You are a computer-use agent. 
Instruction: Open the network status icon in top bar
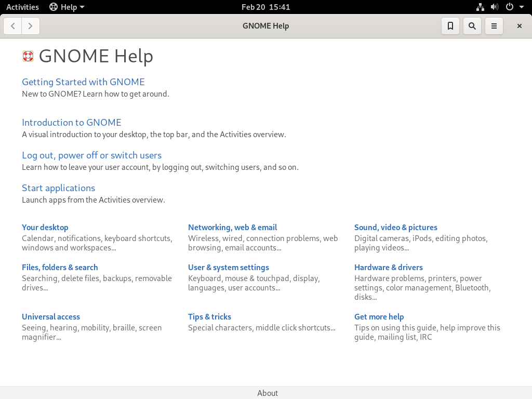(480, 7)
